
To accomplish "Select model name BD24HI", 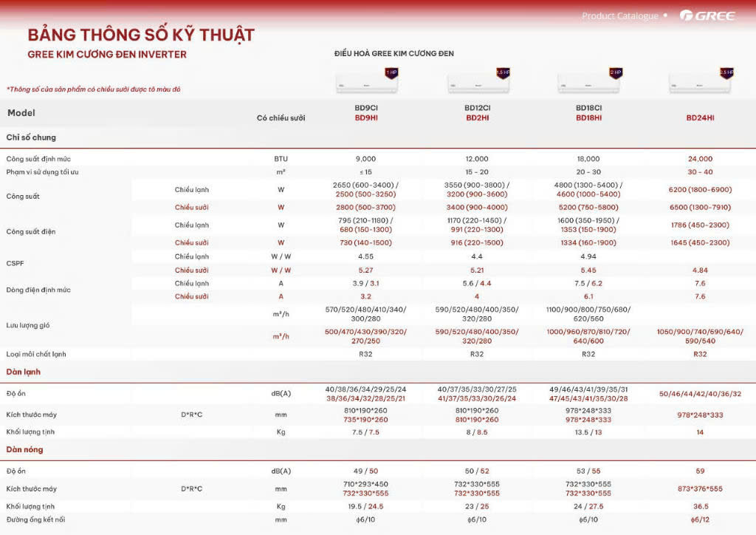I will click(x=700, y=117).
